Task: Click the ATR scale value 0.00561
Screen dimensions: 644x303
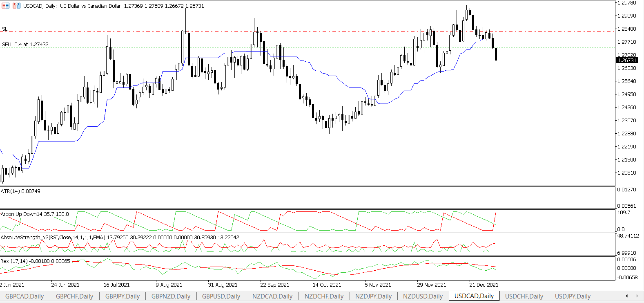Action: tap(626, 206)
